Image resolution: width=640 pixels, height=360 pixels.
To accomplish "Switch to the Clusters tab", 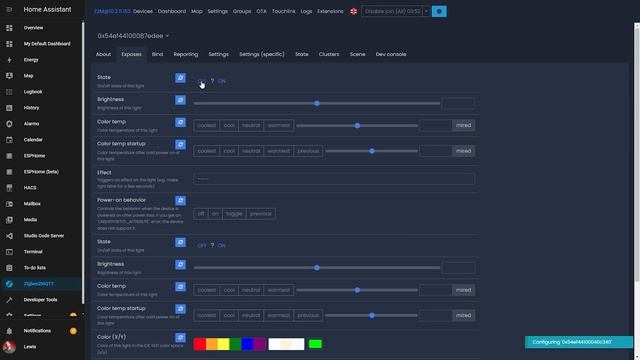I will coord(329,54).
